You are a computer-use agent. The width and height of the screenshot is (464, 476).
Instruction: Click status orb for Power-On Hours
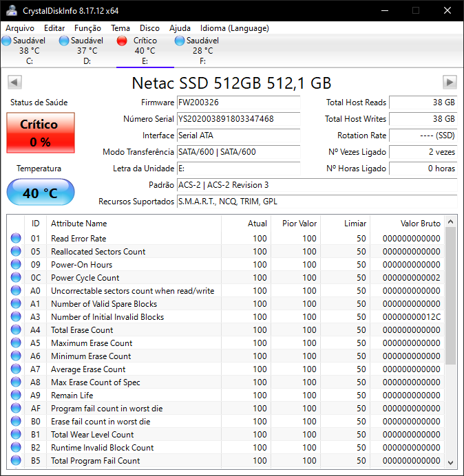pos(16,264)
